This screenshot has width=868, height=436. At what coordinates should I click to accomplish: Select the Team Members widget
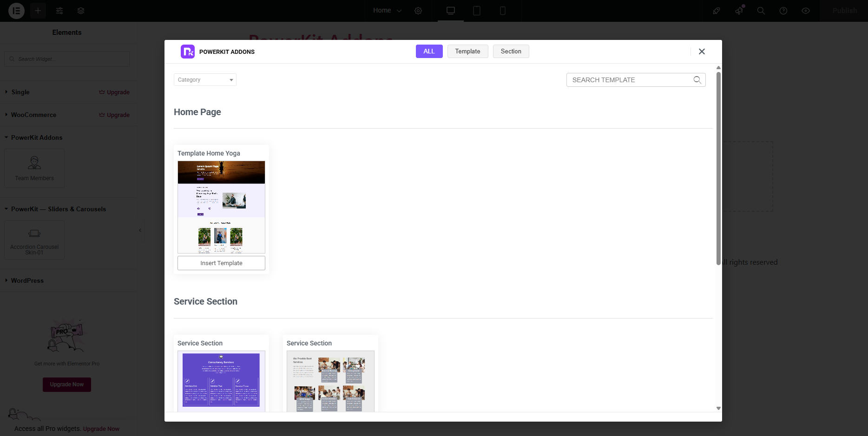34,168
